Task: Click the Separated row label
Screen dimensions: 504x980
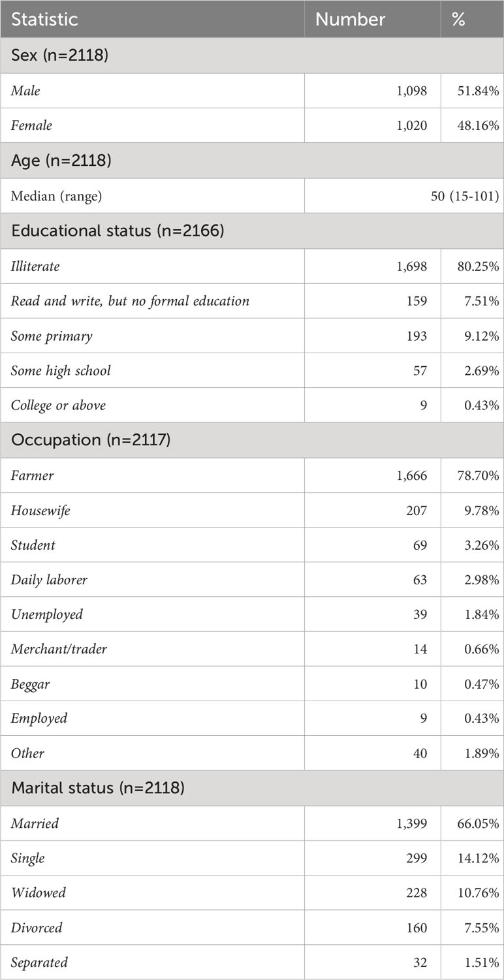Action: 39,962
